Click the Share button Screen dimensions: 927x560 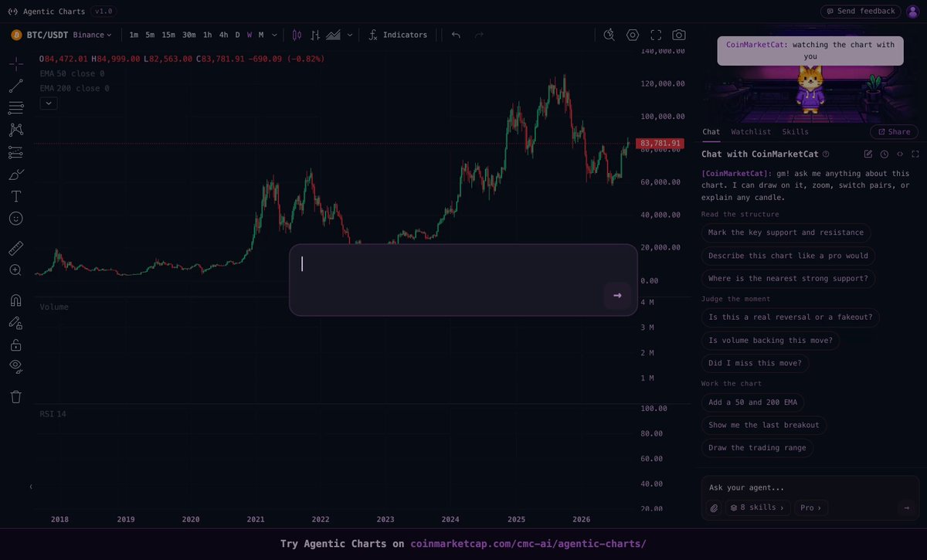coord(894,132)
